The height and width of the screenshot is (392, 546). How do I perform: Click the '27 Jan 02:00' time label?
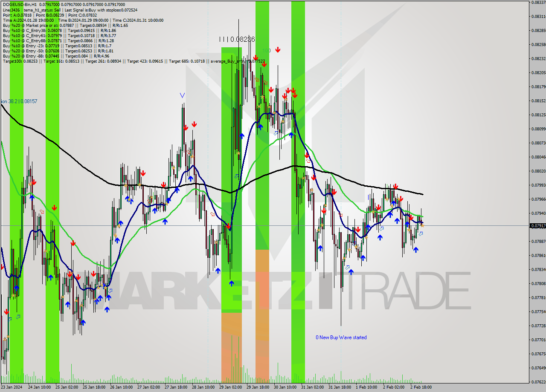pos(148,387)
